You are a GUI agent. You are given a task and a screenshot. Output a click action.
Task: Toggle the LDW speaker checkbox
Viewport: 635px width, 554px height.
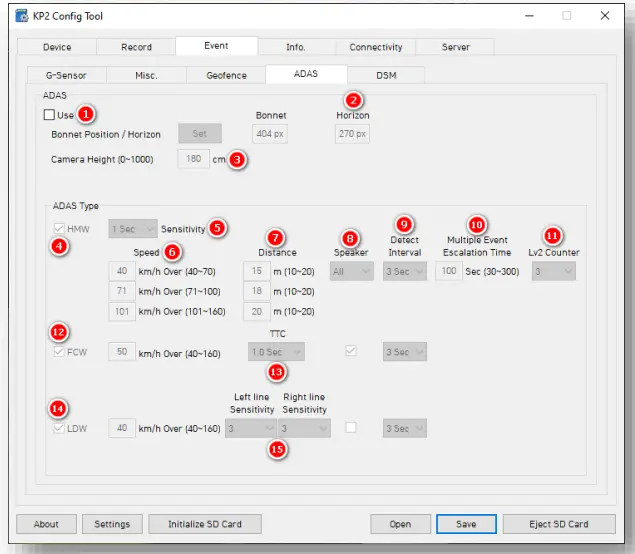pos(351,427)
